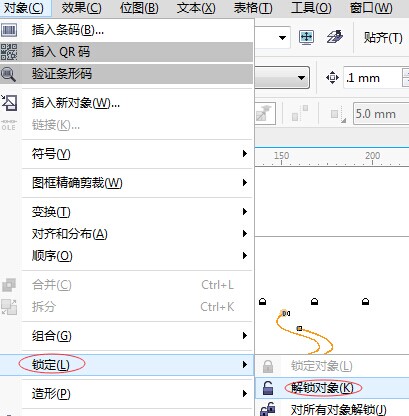Screen dimensions: 409x416
Task: Click the middle lock handle on canvas
Action: [x=314, y=302]
